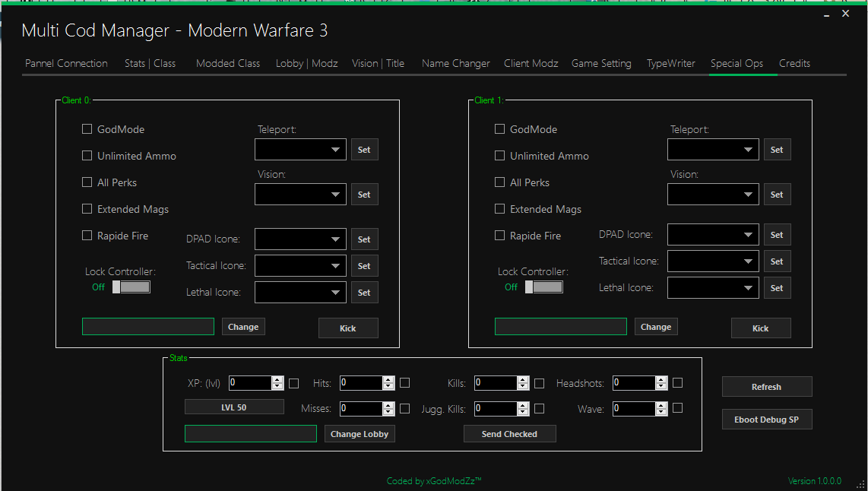Enable GodMode for Client 0
The height and width of the screenshot is (491, 868).
pyautogui.click(x=87, y=129)
